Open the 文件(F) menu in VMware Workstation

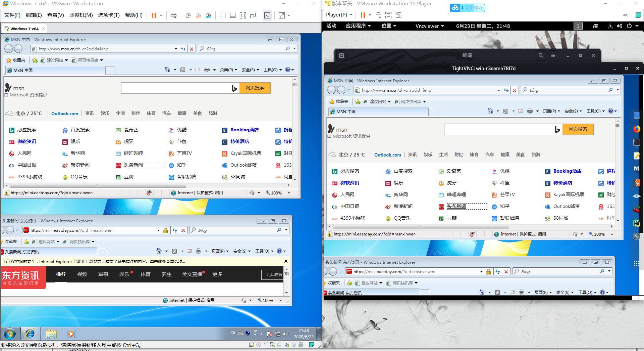(x=12, y=15)
